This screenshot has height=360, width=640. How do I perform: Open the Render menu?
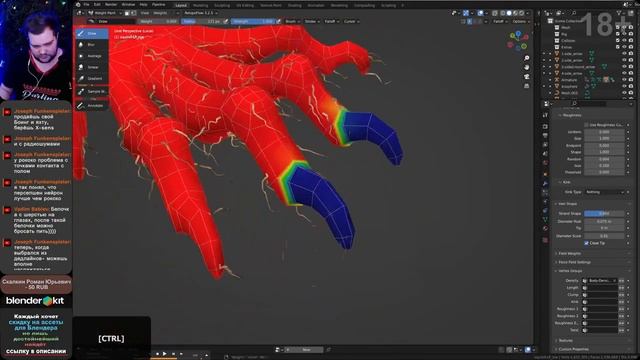[111, 4]
